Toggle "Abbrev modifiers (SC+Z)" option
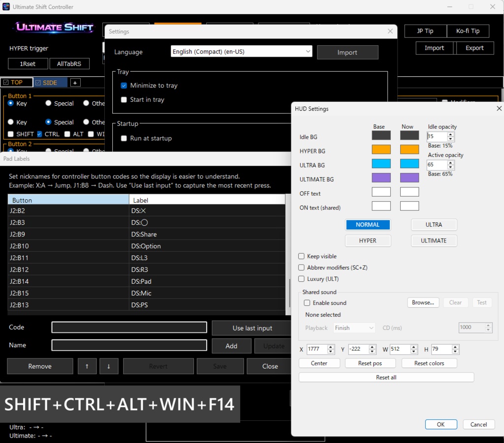504x443 pixels. (302, 267)
